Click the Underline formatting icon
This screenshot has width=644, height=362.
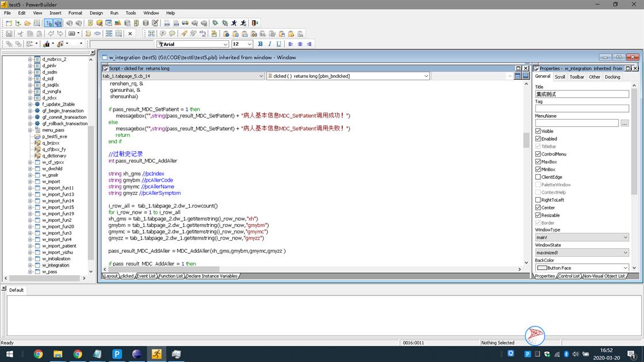pos(279,44)
